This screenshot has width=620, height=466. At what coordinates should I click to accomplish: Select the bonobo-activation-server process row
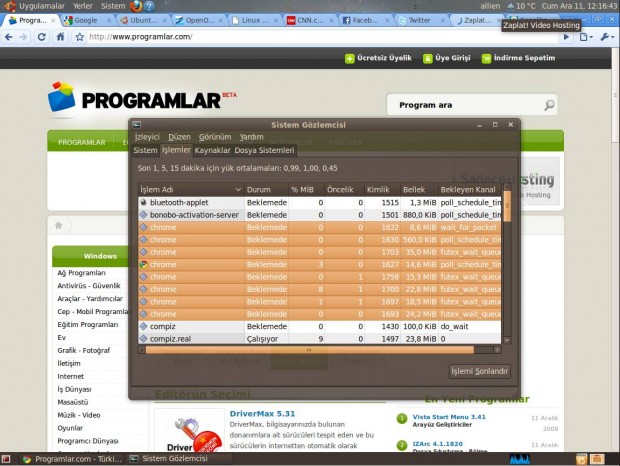319,215
